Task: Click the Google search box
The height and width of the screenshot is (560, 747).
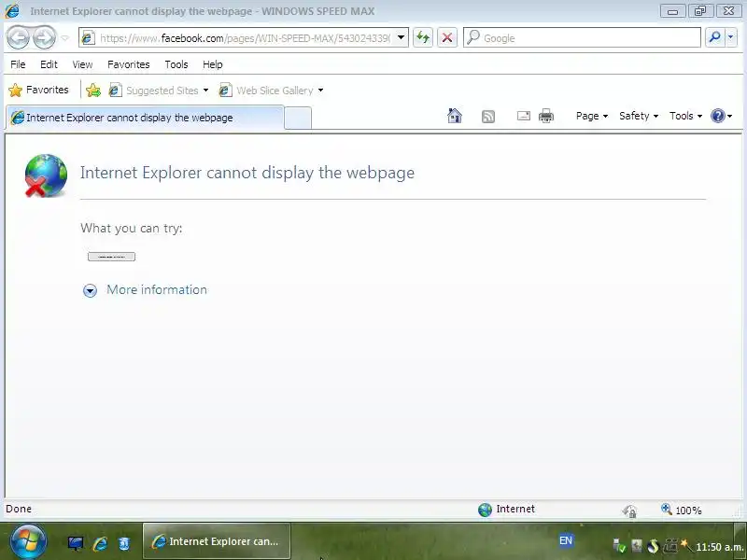Action: coord(582,37)
